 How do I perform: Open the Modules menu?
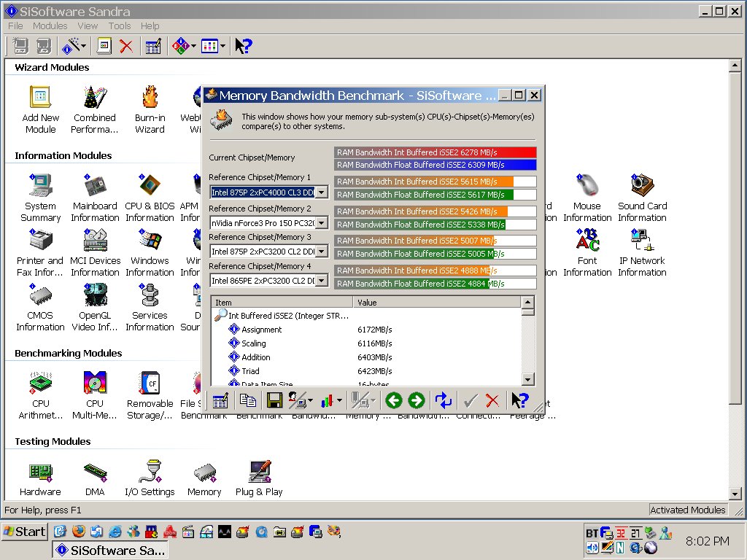[x=50, y=26]
